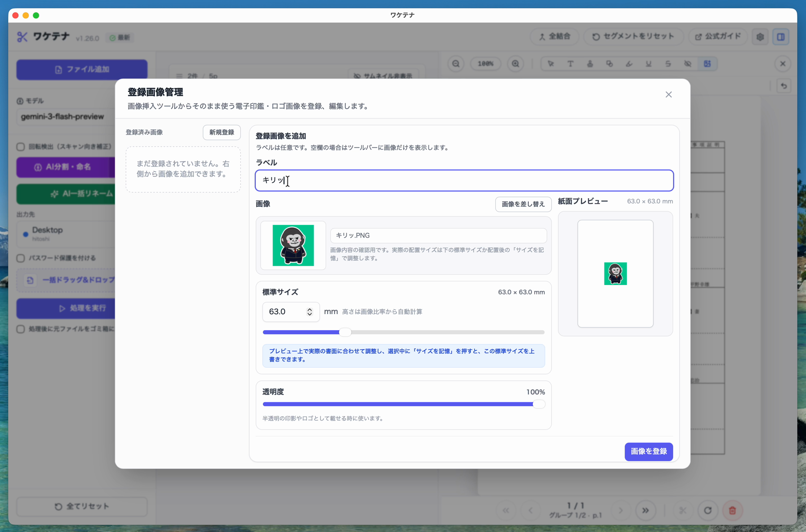806x532 pixels.
Task: Select the pointer selection tool
Action: [551, 64]
